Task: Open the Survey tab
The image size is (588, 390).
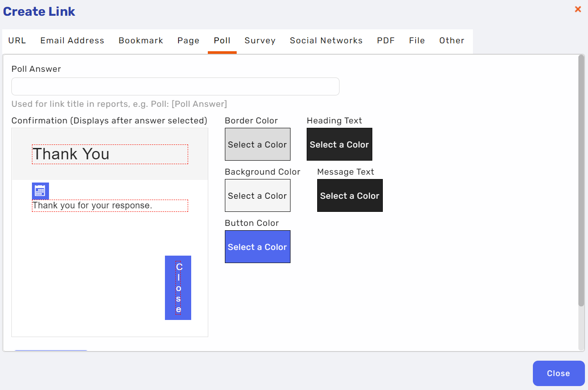Action: pos(260,41)
